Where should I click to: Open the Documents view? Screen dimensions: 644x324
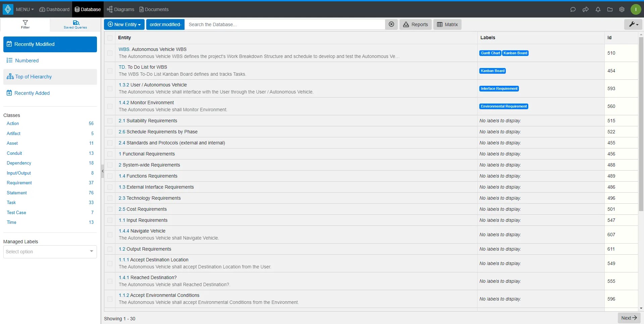[154, 9]
